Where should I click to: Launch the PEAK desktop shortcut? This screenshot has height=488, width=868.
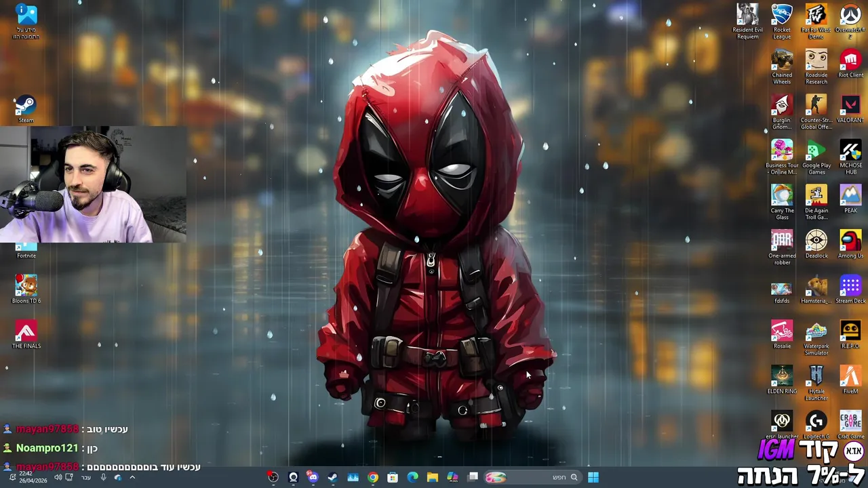tap(850, 200)
